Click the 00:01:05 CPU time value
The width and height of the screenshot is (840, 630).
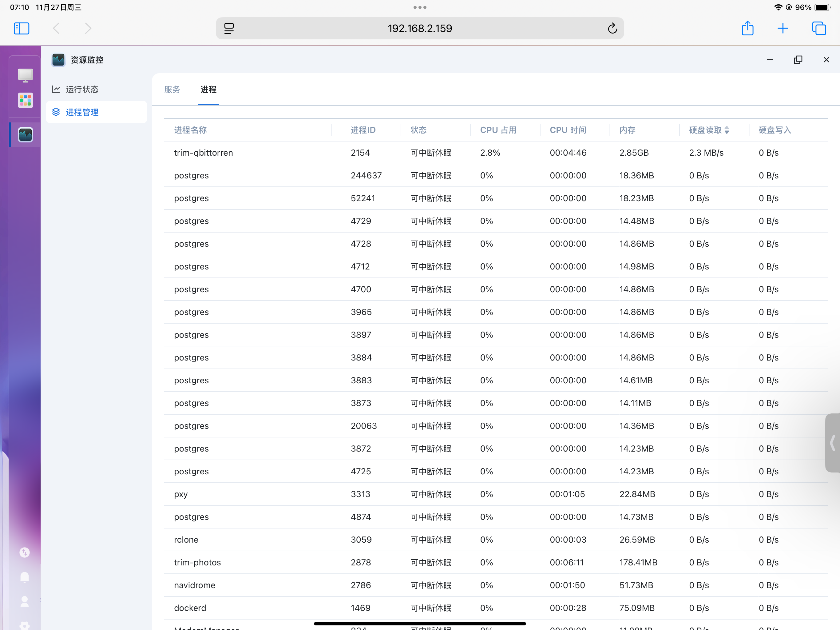[x=567, y=494]
